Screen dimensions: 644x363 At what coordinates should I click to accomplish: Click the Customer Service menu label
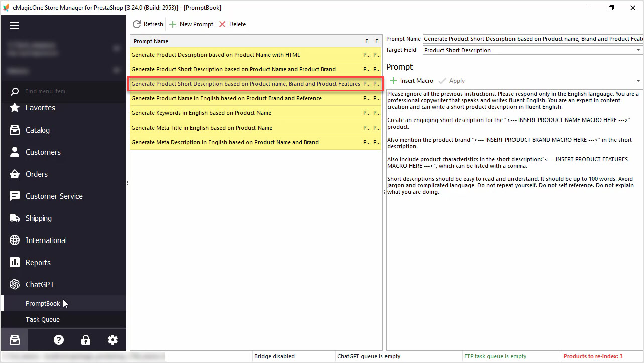point(54,196)
